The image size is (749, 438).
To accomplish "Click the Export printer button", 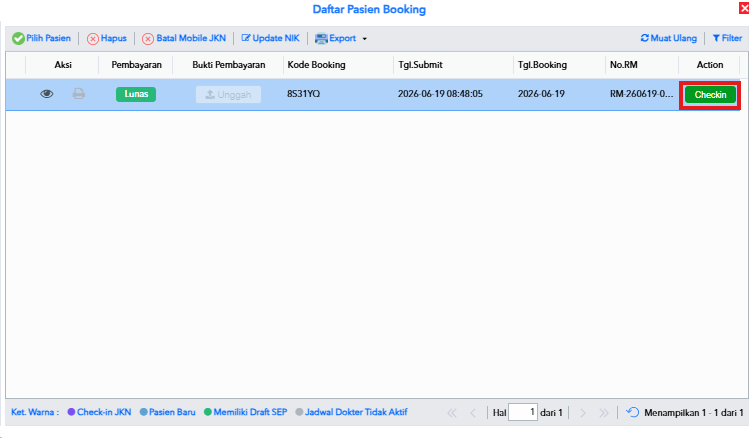I will (x=335, y=38).
